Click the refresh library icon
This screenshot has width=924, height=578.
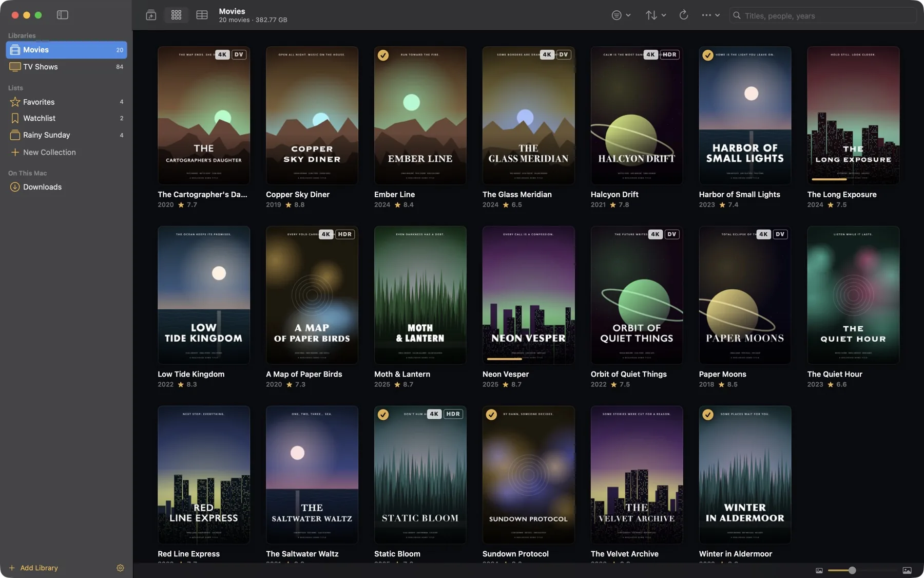tap(683, 15)
